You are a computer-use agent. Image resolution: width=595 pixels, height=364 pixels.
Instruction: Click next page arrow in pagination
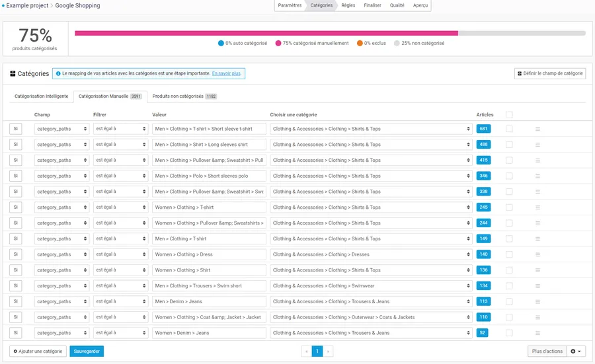coord(328,351)
